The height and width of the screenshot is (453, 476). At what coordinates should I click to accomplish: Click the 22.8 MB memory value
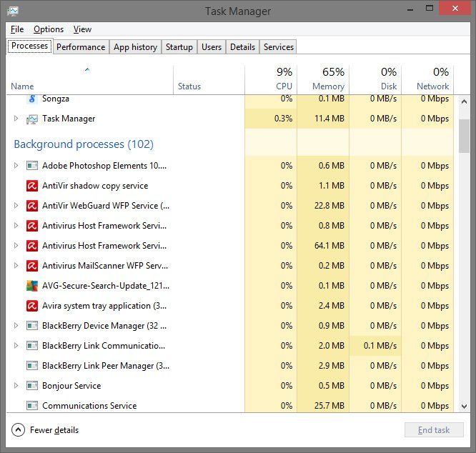[x=329, y=205]
